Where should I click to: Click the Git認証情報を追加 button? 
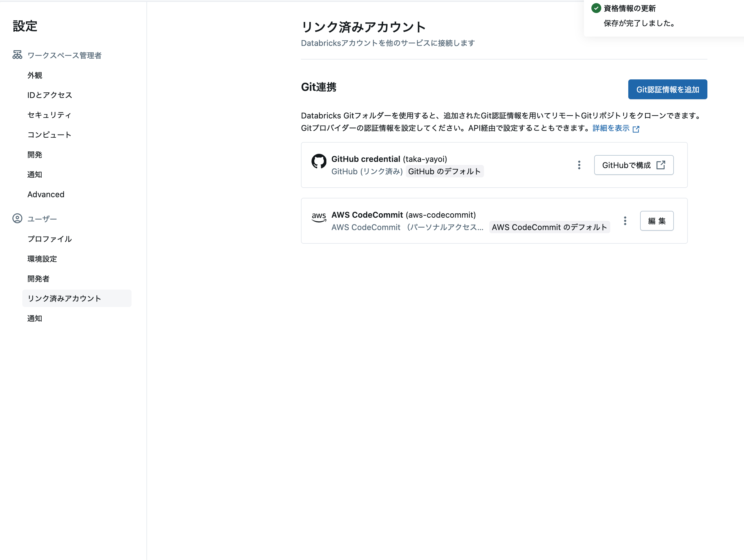pyautogui.click(x=667, y=89)
